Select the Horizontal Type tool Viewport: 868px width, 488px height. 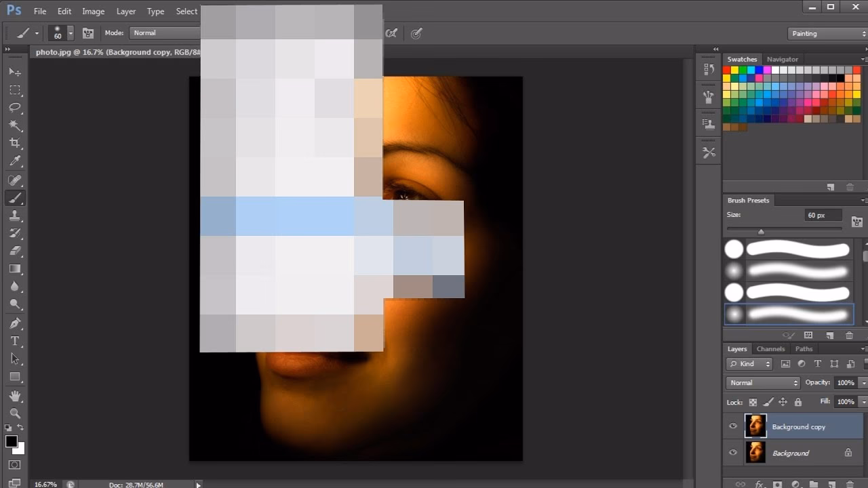pos(15,340)
